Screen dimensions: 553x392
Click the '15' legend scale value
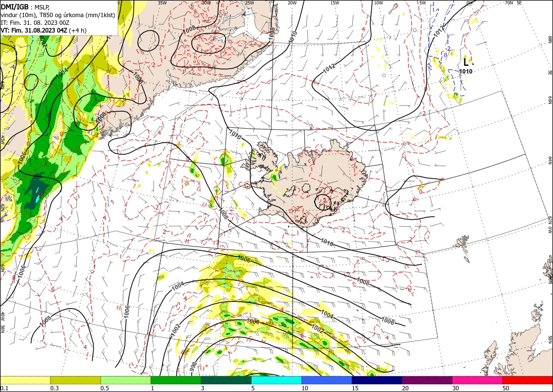pyautogui.click(x=355, y=388)
